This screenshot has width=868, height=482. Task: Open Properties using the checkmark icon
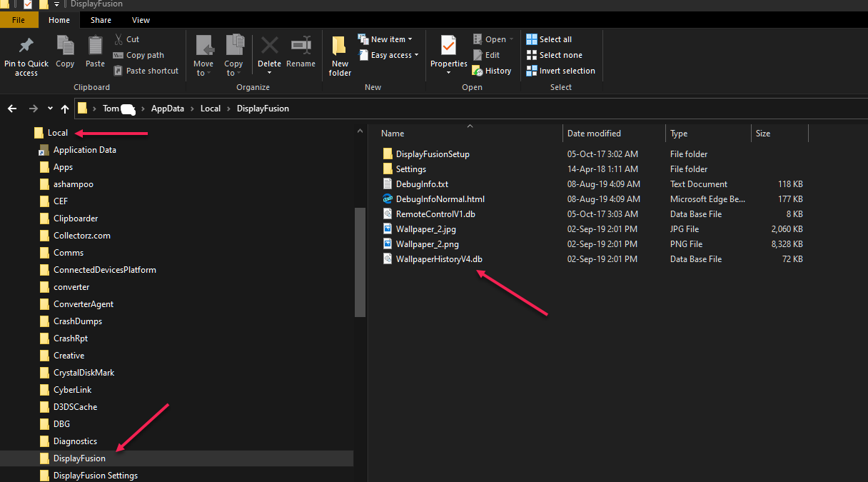pyautogui.click(x=448, y=46)
